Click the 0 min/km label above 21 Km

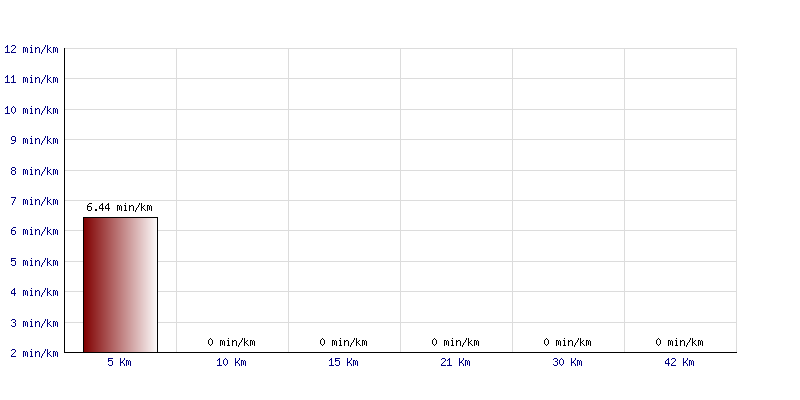coord(455,342)
